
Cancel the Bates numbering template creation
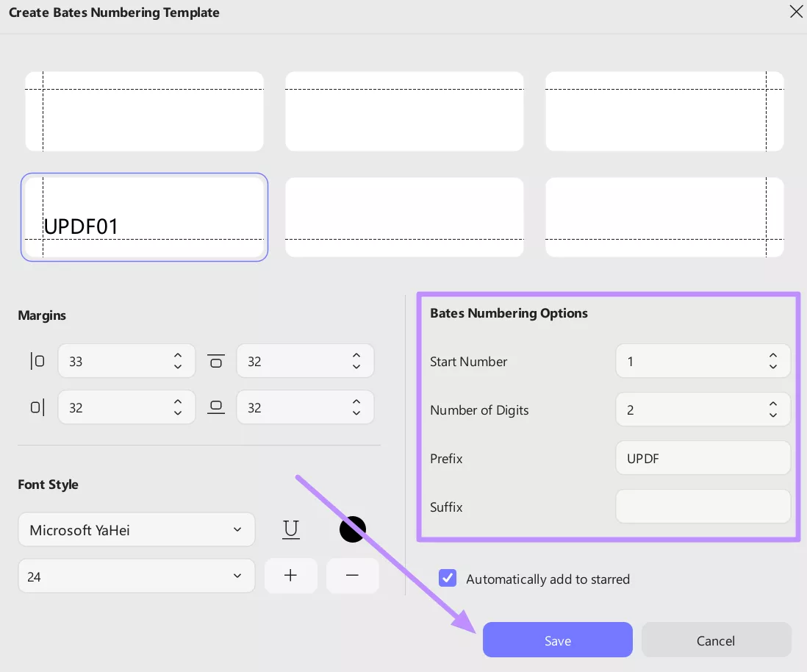(x=716, y=640)
